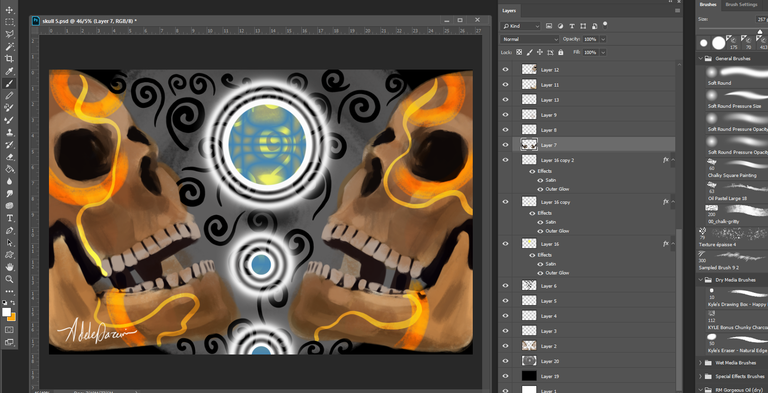
Task: Change screen mode in toolbar
Action: click(x=9, y=342)
